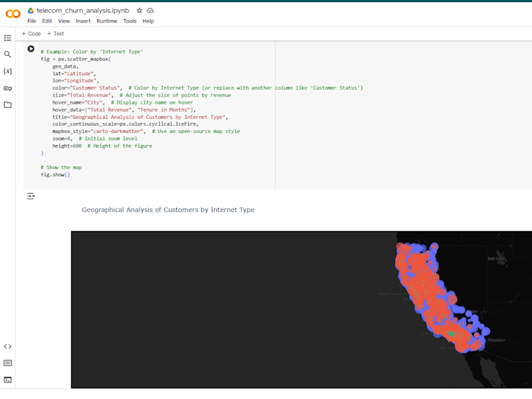
Task: Open the files folder panel
Action: (x=7, y=105)
